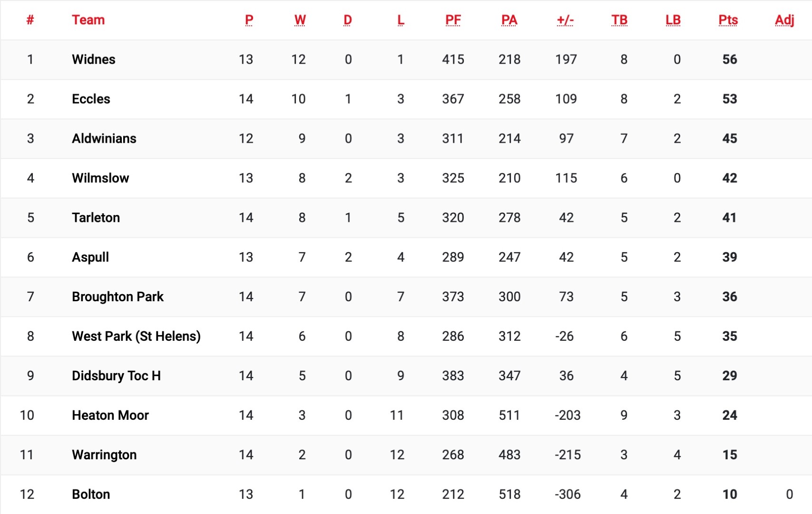This screenshot has width=812, height=514.
Task: Click on Wilmslow in the table
Action: [100, 178]
